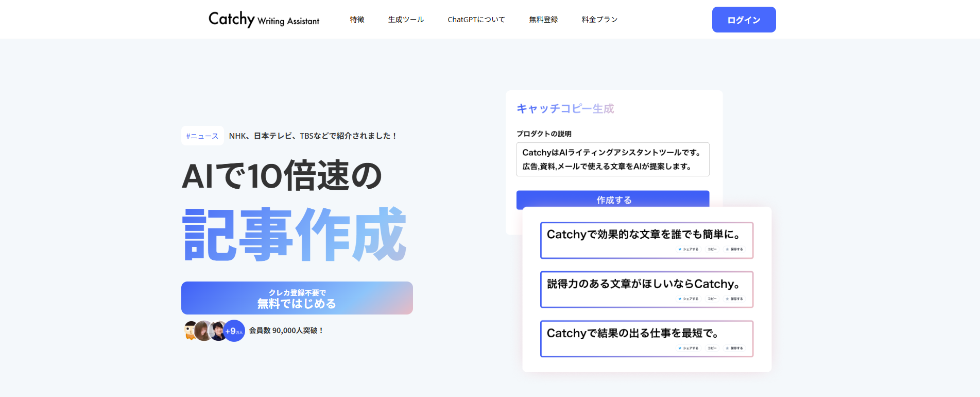This screenshot has width=980, height=397.
Task: Click the キャッチコピー生成 heading
Action: [x=565, y=109]
